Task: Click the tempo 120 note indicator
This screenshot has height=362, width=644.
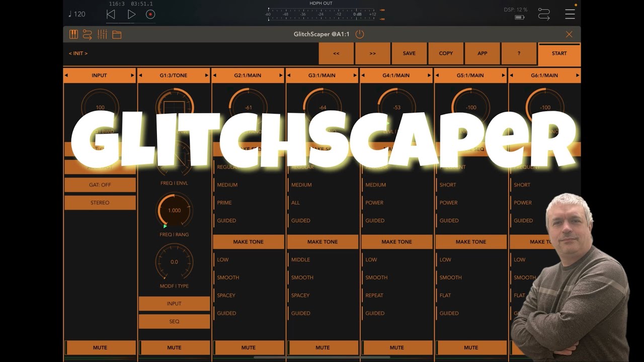Action: [x=77, y=14]
